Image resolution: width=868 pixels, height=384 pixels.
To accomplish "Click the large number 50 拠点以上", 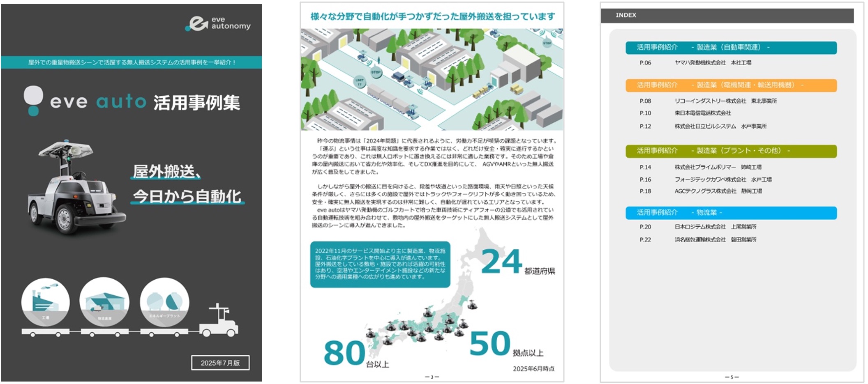I will point(506,343).
